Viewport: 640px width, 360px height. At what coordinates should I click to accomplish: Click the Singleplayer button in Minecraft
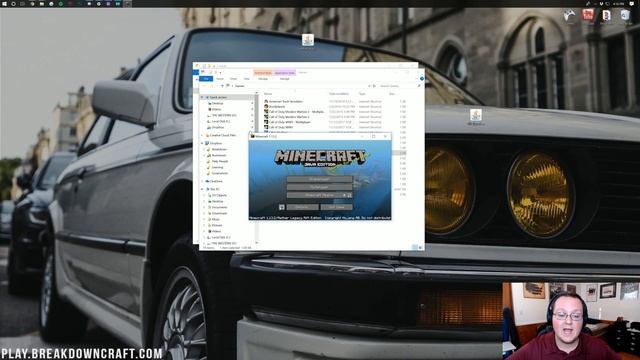[x=319, y=179]
